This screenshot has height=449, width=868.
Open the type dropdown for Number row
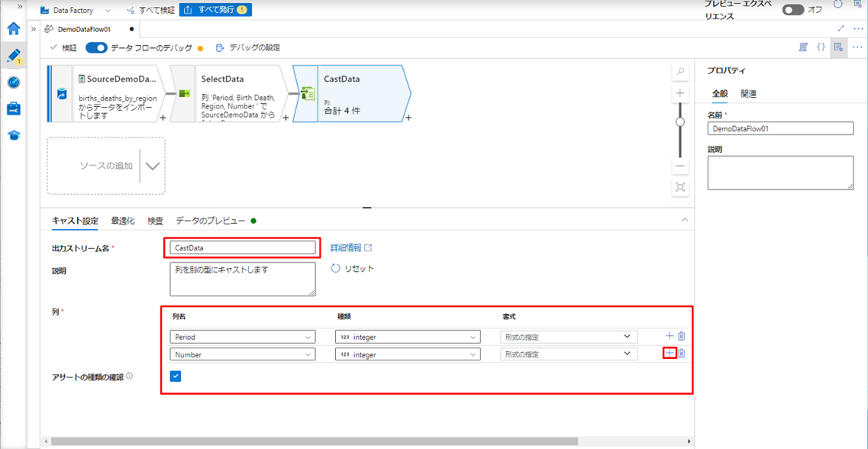(x=473, y=354)
